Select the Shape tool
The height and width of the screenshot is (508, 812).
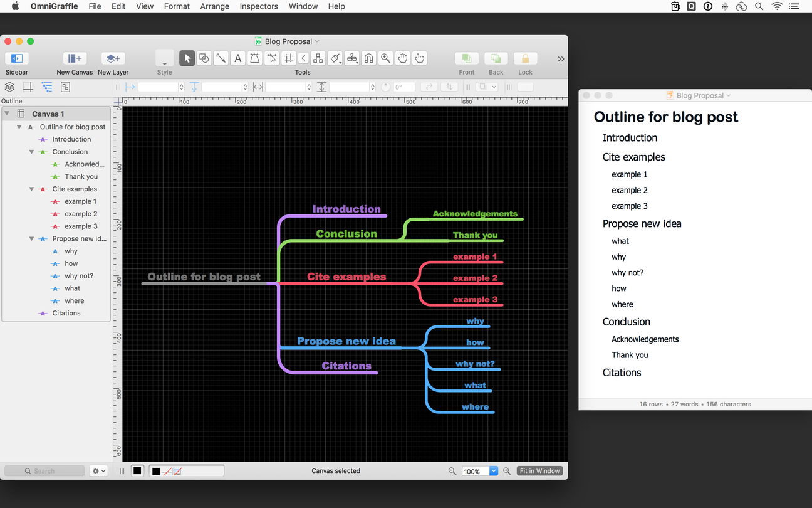click(204, 58)
